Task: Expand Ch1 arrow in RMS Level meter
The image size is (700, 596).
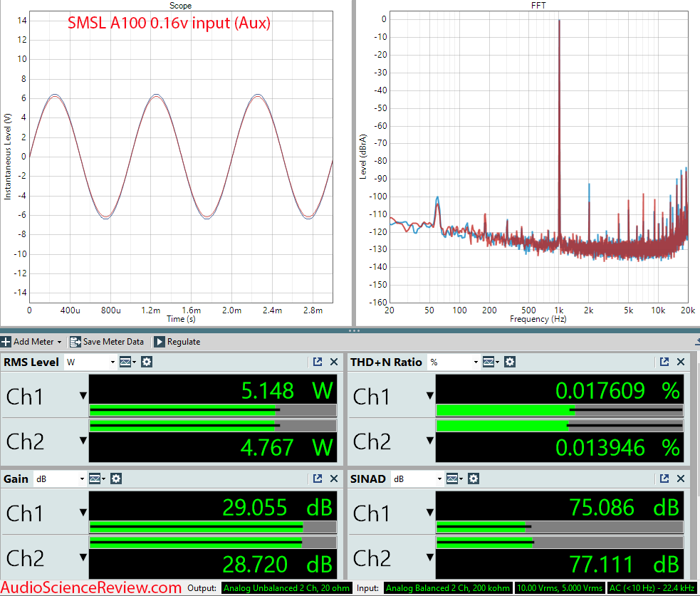Action: coord(83,395)
